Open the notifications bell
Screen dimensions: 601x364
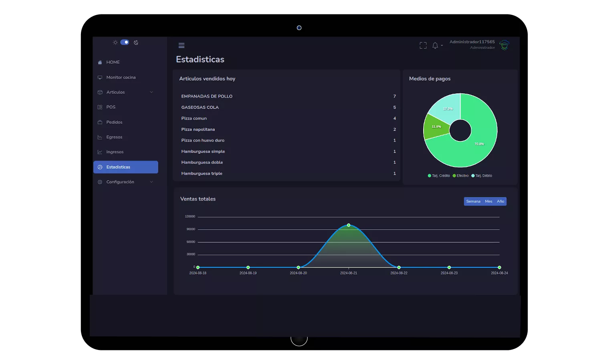click(435, 46)
